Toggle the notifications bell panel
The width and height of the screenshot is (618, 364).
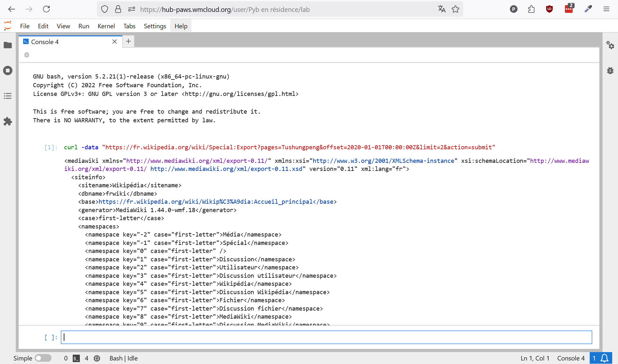pyautogui.click(x=604, y=358)
